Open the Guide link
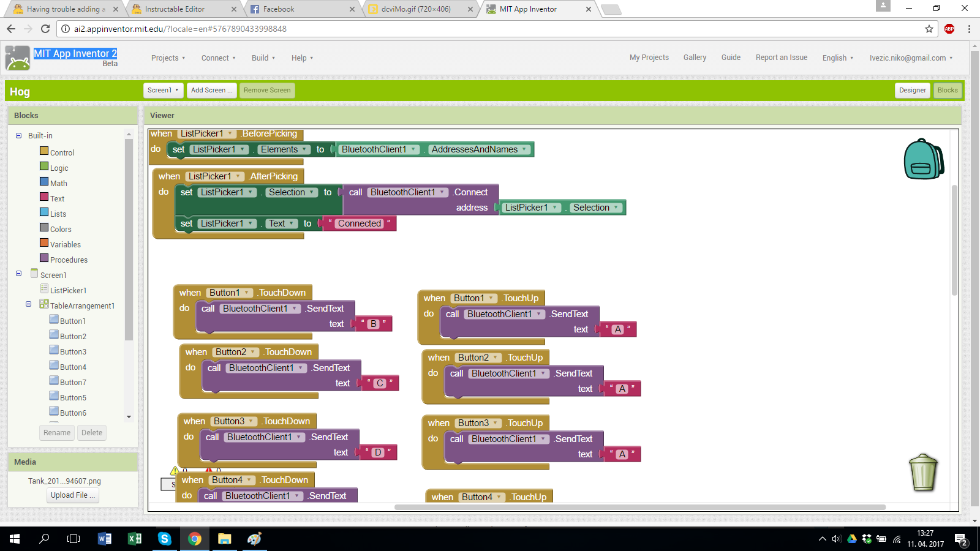Screen dimensions: 980x551 pyautogui.click(x=731, y=58)
